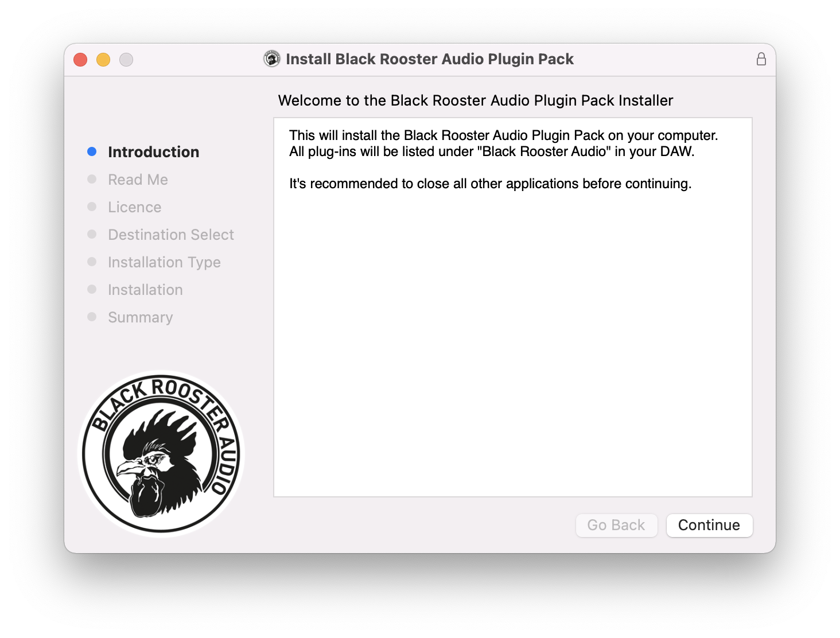840x638 pixels.
Task: Select the Introduction step label
Action: (x=154, y=152)
